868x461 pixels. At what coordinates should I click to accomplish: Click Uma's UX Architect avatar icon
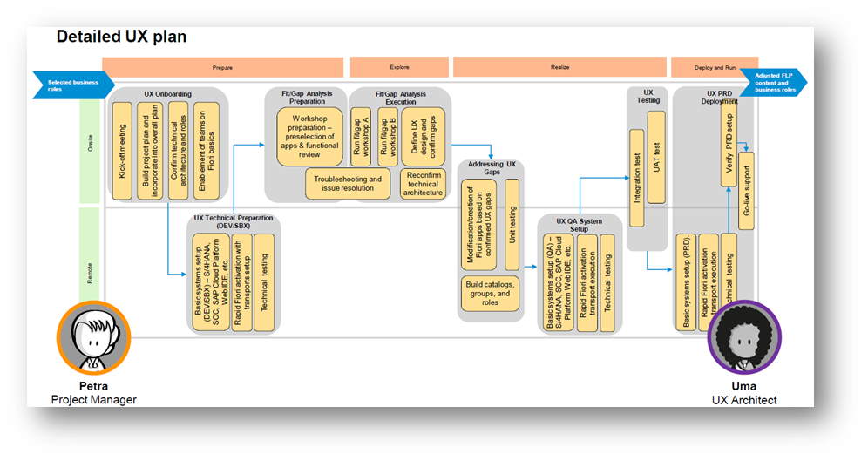pos(743,340)
